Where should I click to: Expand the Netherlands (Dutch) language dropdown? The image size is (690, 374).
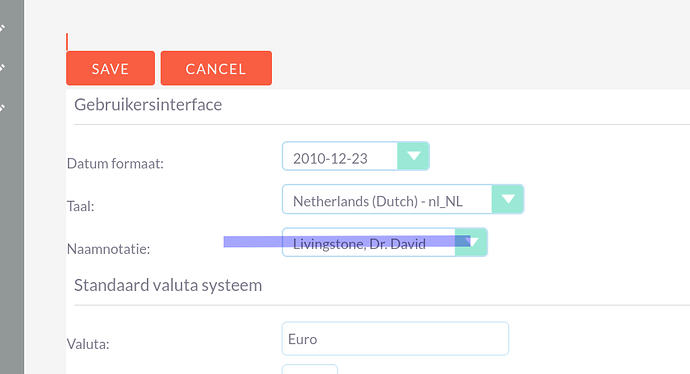(403, 199)
